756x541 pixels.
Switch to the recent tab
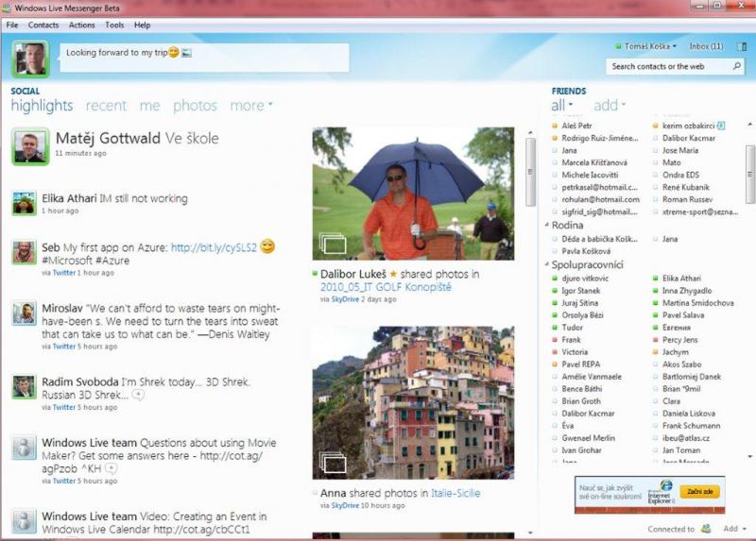[x=106, y=106]
